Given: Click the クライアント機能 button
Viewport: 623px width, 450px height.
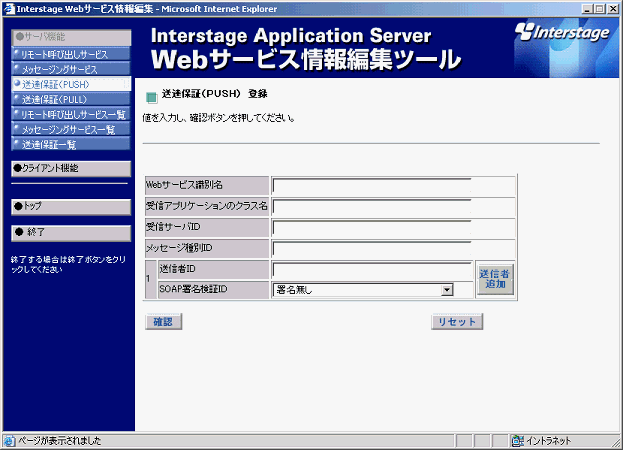Looking at the screenshot, I should (x=71, y=168).
